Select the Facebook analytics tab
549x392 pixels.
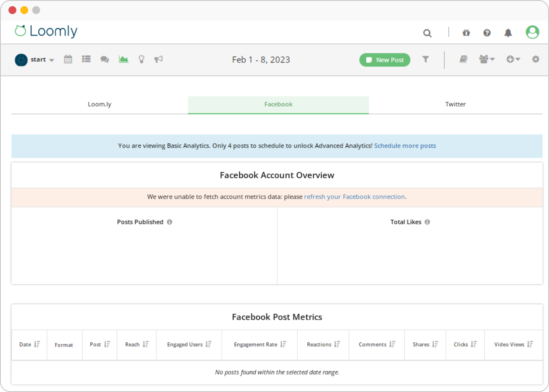[278, 105]
